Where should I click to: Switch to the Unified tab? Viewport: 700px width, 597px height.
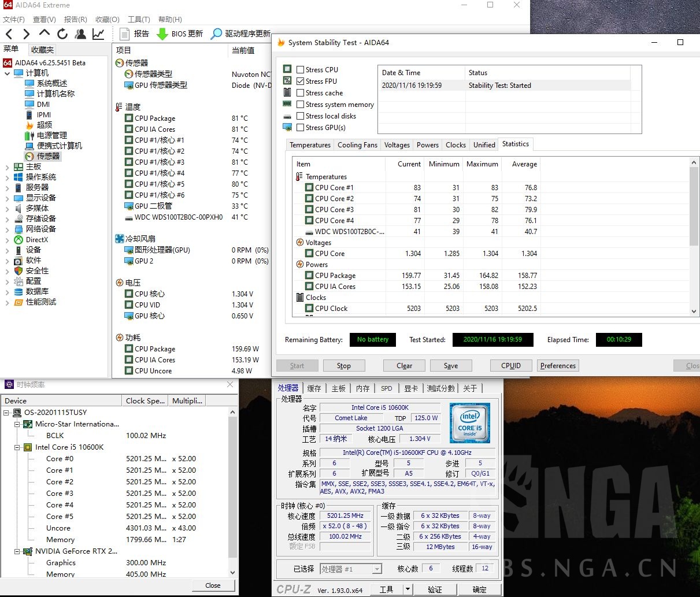pyautogui.click(x=484, y=144)
